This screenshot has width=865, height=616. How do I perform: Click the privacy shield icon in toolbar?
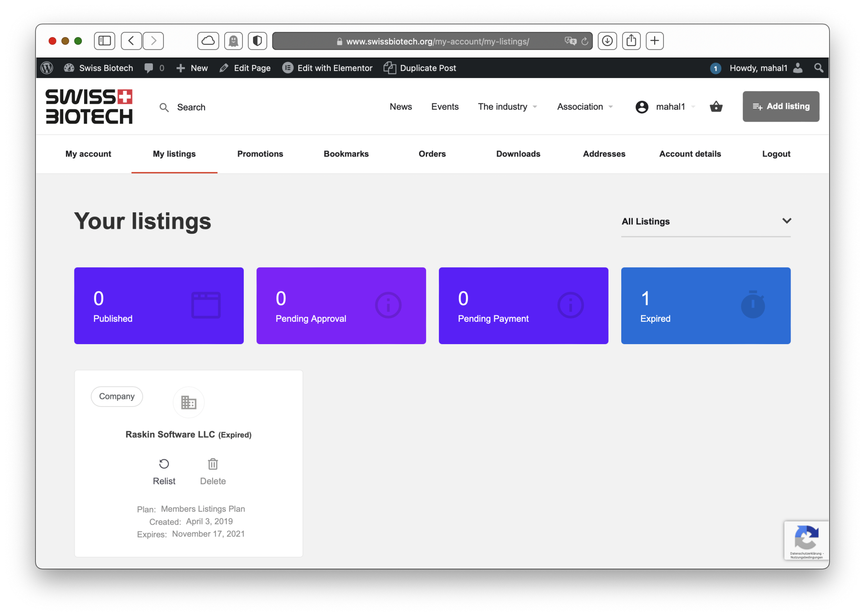click(x=257, y=41)
